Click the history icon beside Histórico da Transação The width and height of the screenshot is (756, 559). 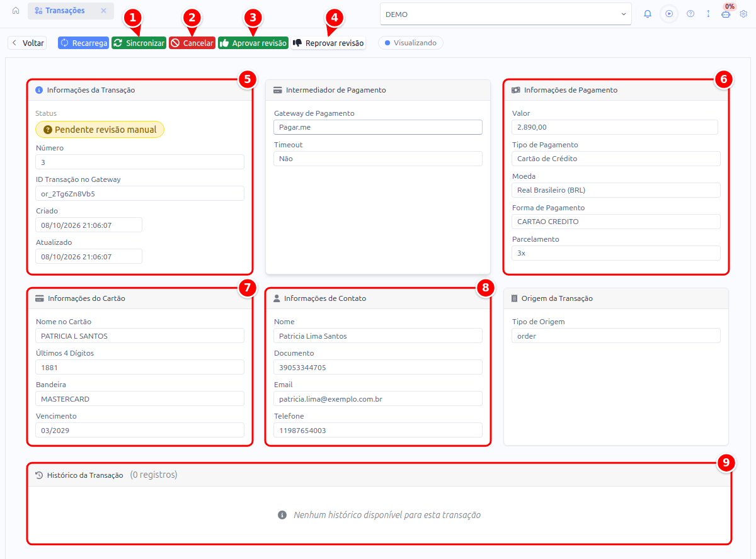(39, 475)
